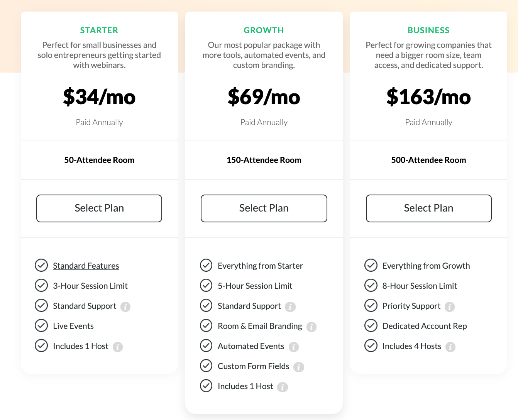
Task: Click info icon beside Growth Includes 1 Host
Action: coord(283,387)
